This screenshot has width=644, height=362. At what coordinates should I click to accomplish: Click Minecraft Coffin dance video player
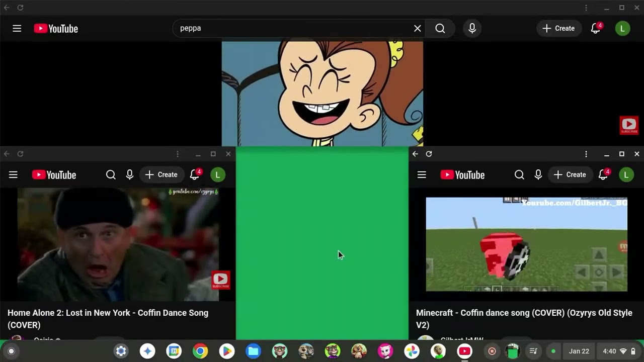(527, 244)
